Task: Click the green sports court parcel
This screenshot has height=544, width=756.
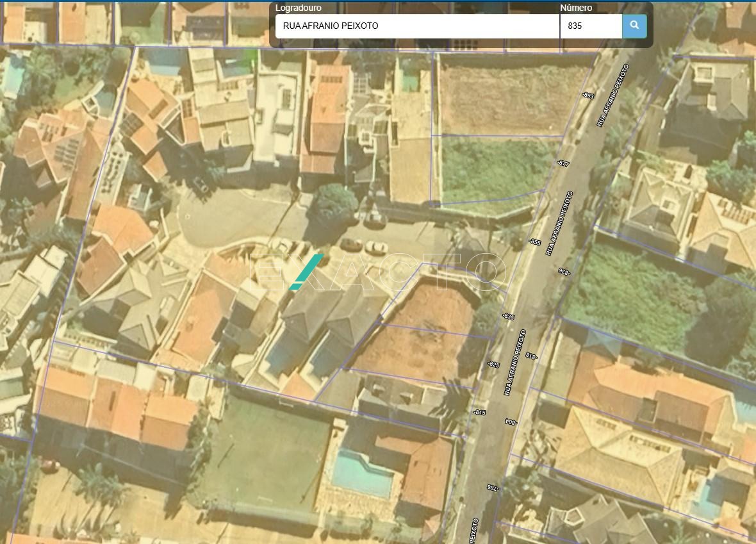Action: coord(269,449)
